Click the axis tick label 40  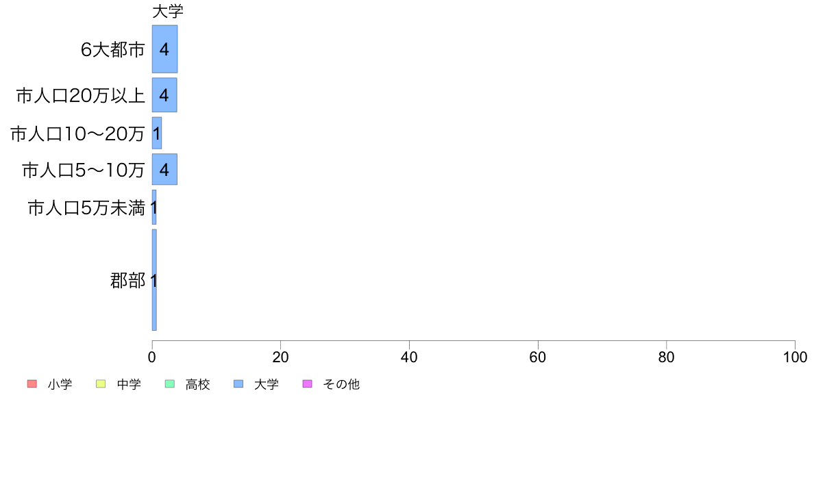(409, 357)
